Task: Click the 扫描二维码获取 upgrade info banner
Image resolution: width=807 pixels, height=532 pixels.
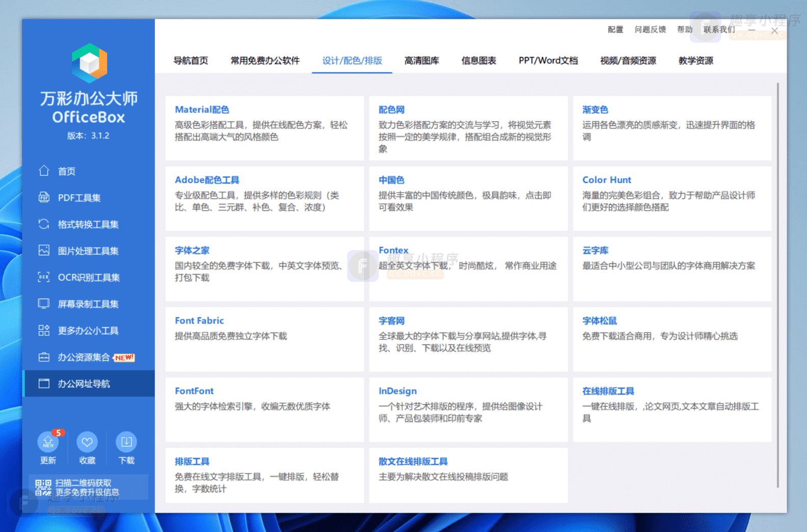Action: 89,488
